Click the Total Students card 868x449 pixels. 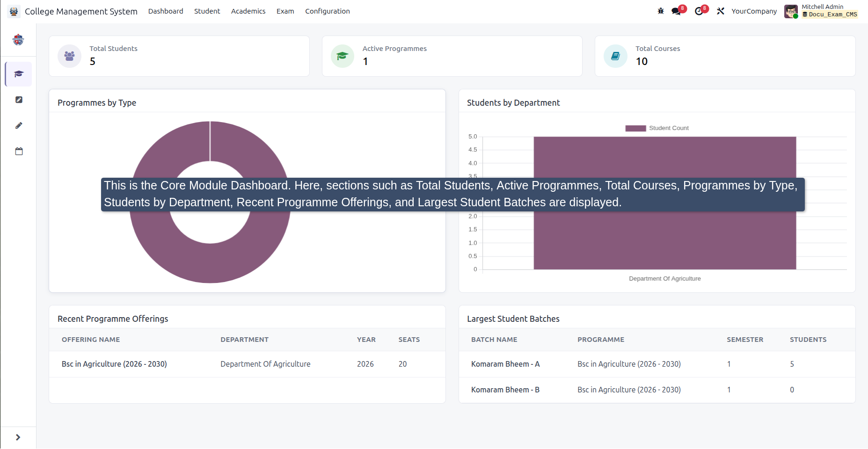[x=179, y=56]
